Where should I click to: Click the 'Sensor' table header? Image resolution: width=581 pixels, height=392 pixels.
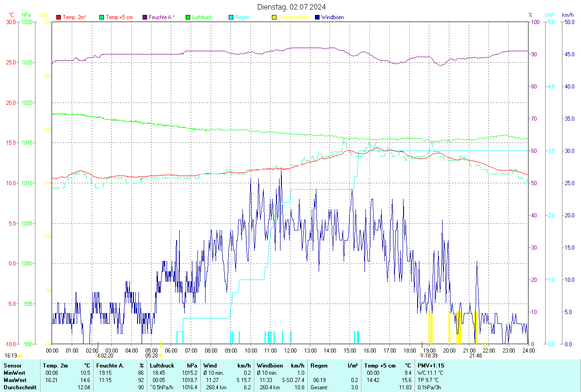click(x=12, y=365)
